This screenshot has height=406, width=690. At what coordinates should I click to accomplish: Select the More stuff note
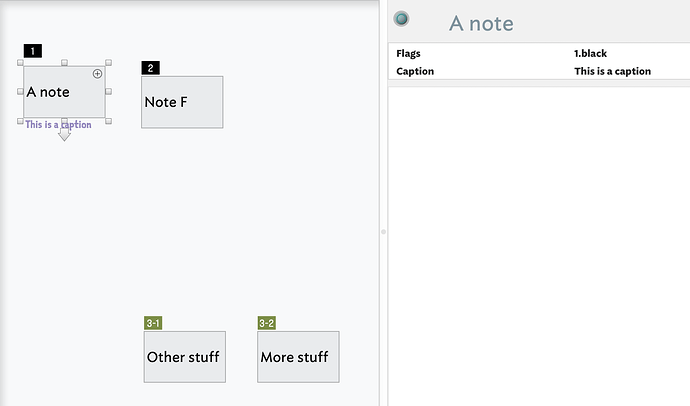tap(298, 357)
